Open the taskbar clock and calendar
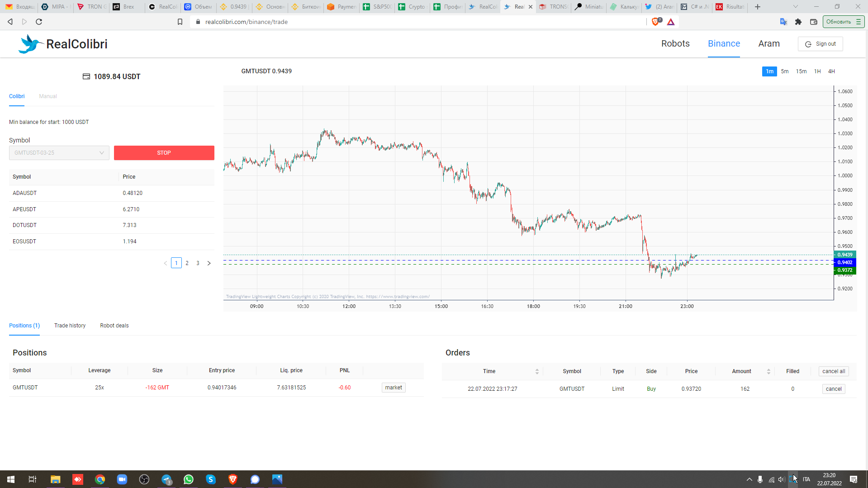 tap(829, 479)
